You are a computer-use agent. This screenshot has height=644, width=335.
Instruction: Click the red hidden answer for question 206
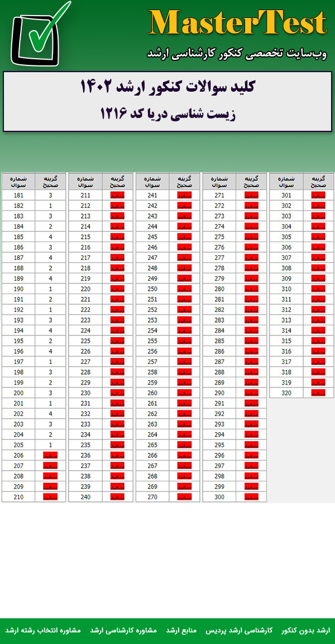(50, 456)
